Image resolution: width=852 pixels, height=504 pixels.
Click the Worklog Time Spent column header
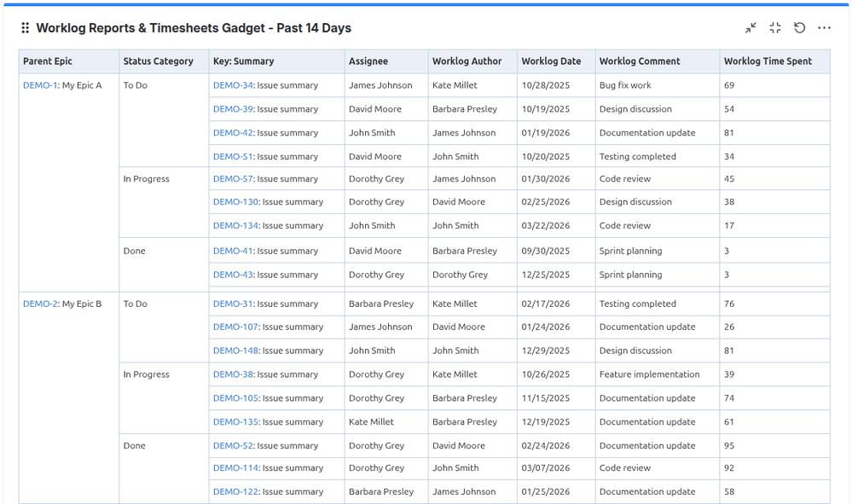click(775, 61)
